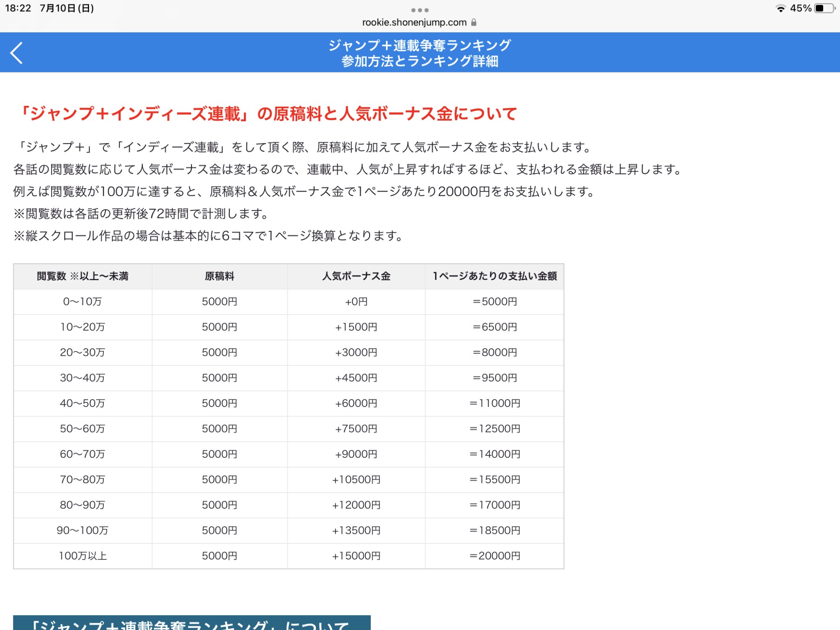The height and width of the screenshot is (630, 840).
Task: Tap the +4500円 bonus cell
Action: click(356, 378)
